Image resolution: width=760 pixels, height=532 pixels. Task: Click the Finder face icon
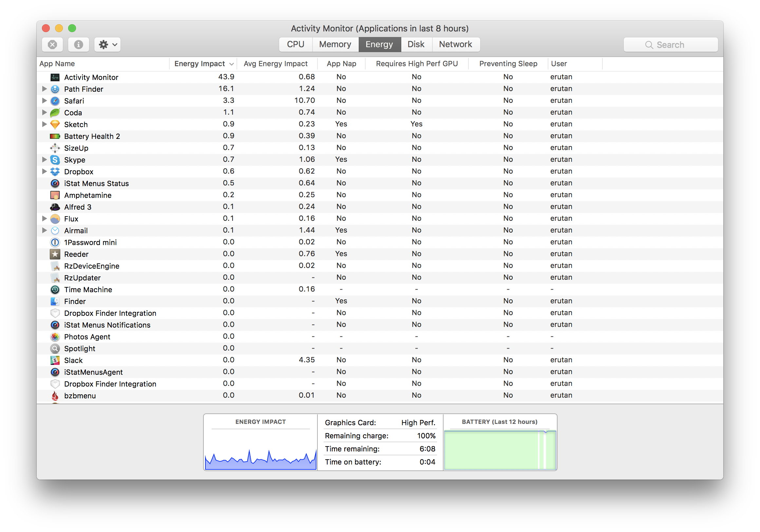coord(55,301)
